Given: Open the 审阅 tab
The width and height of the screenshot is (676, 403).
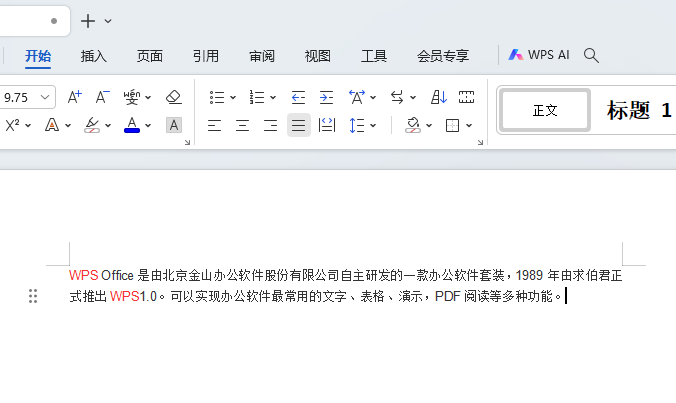Looking at the screenshot, I should pyautogui.click(x=262, y=56).
